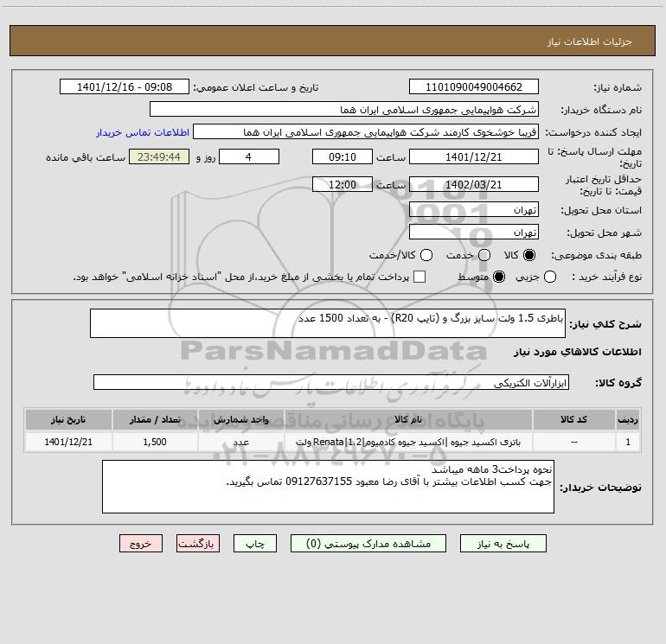Viewport: 666px width, 644px height.
Task: Click the need number field 1101090049004662
Action: (x=474, y=86)
